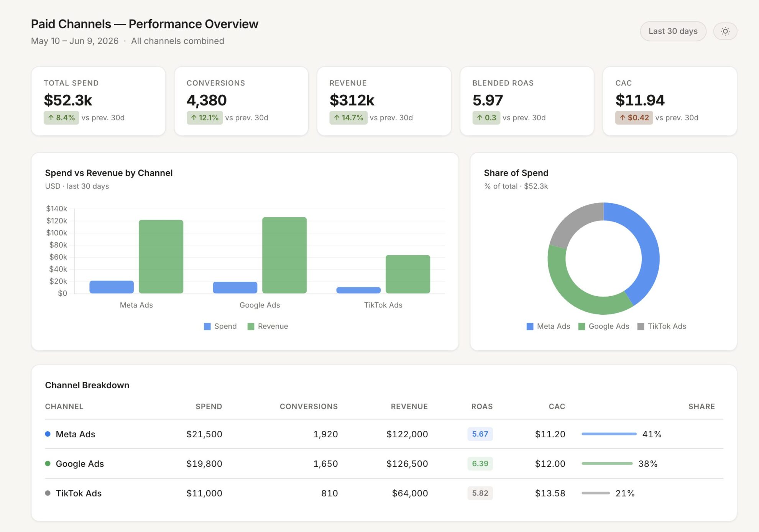Click the green dot beside Google Ads row

tap(48, 463)
